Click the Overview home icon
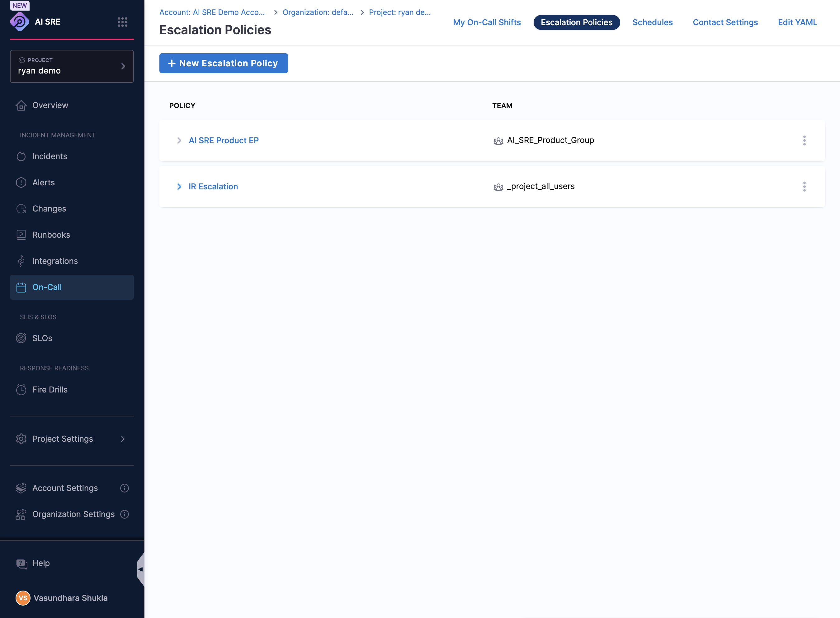This screenshot has width=840, height=618. [x=21, y=106]
